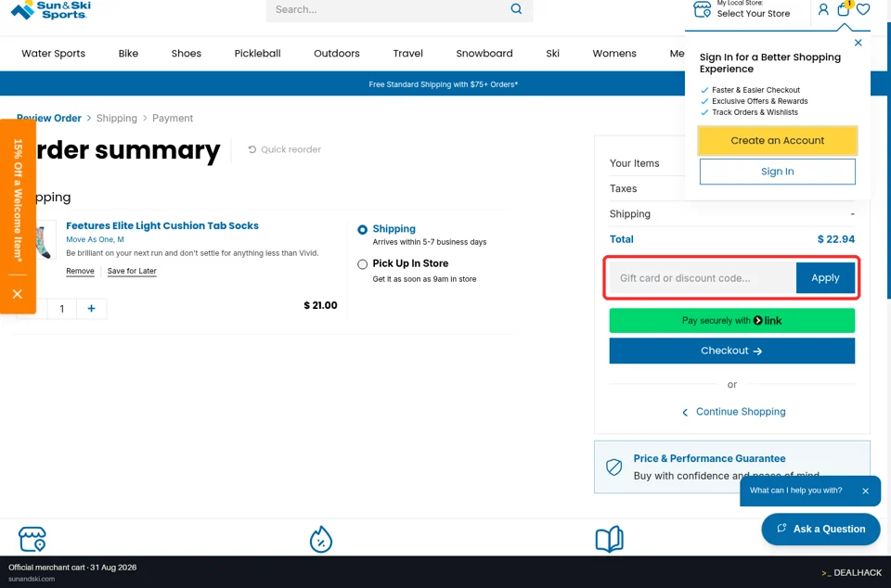This screenshot has width=891, height=588.
Task: Open the account user icon
Action: pos(823,9)
